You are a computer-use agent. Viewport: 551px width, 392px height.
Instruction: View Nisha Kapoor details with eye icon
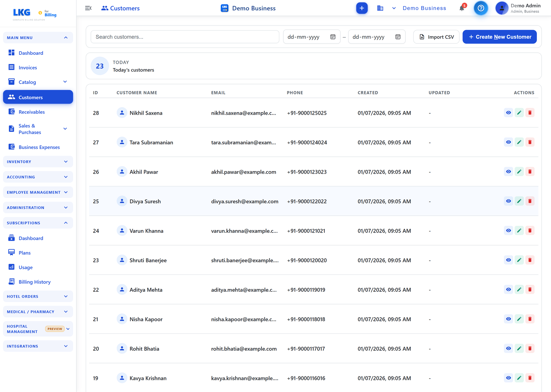[x=508, y=319]
